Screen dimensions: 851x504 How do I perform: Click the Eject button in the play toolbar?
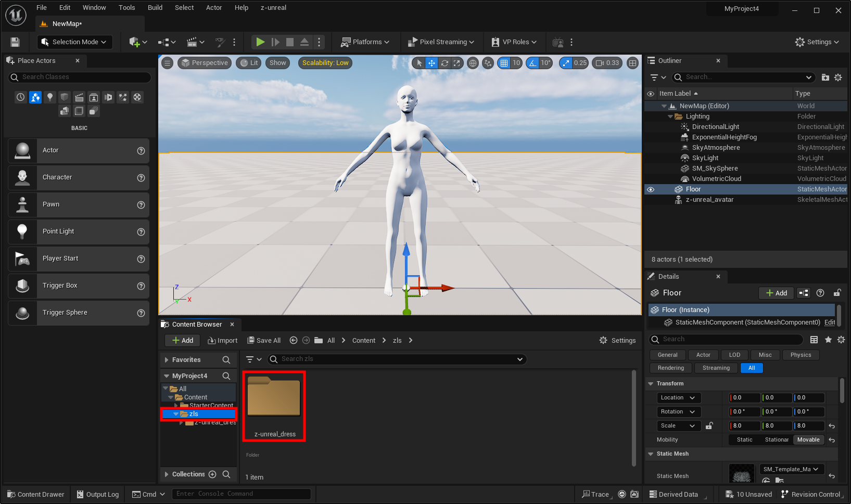tap(304, 42)
